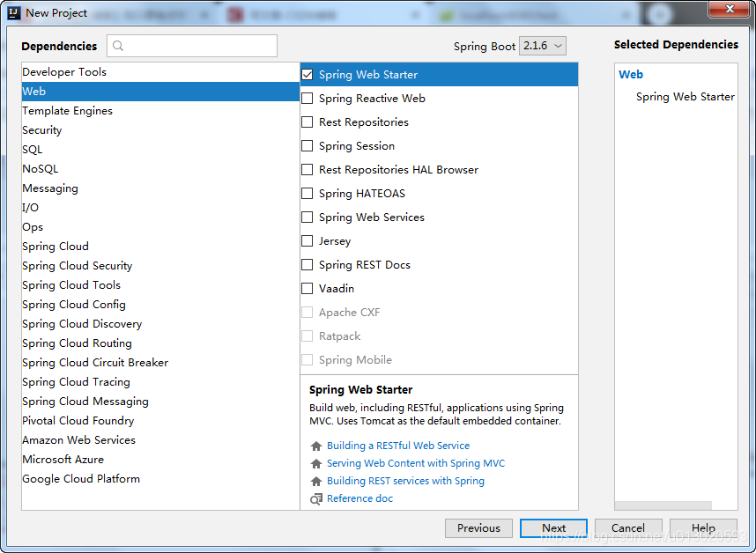Check the Jersey checkbox
The image size is (756, 553).
click(308, 241)
